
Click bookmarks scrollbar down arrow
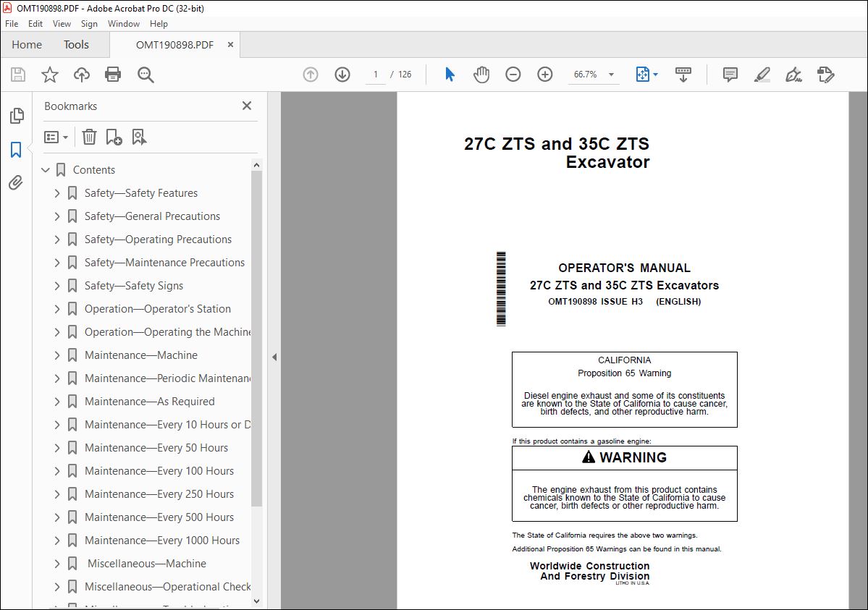pyautogui.click(x=256, y=601)
